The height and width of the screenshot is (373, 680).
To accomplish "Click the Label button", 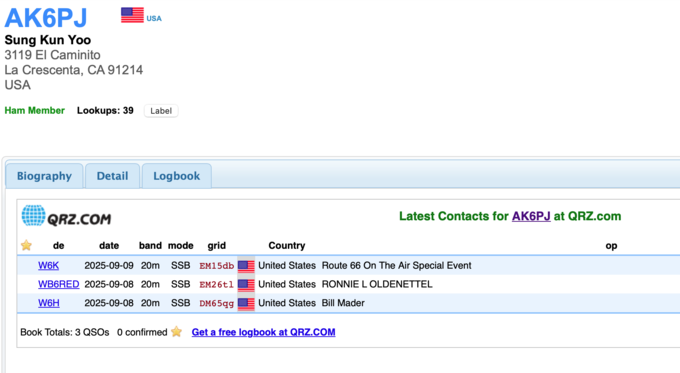I will pos(161,111).
